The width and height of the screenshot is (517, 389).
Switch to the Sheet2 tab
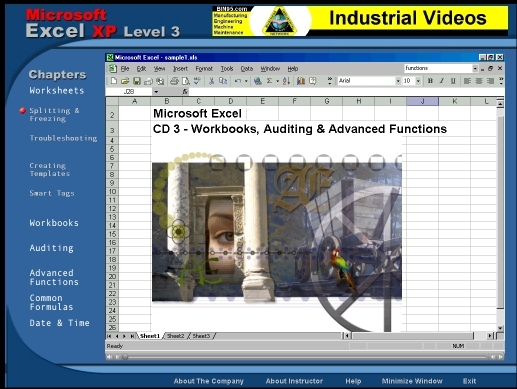[176, 336]
